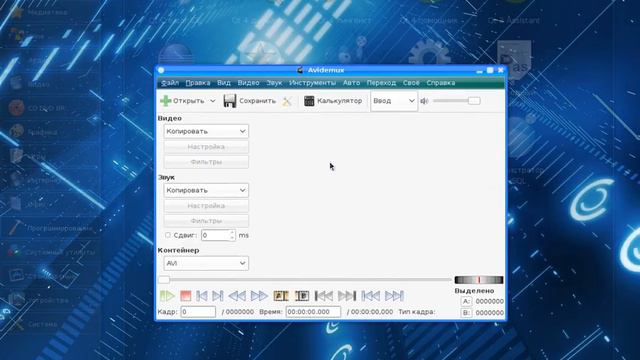The image size is (640, 360).
Task: Open the Звук menu
Action: point(274,83)
